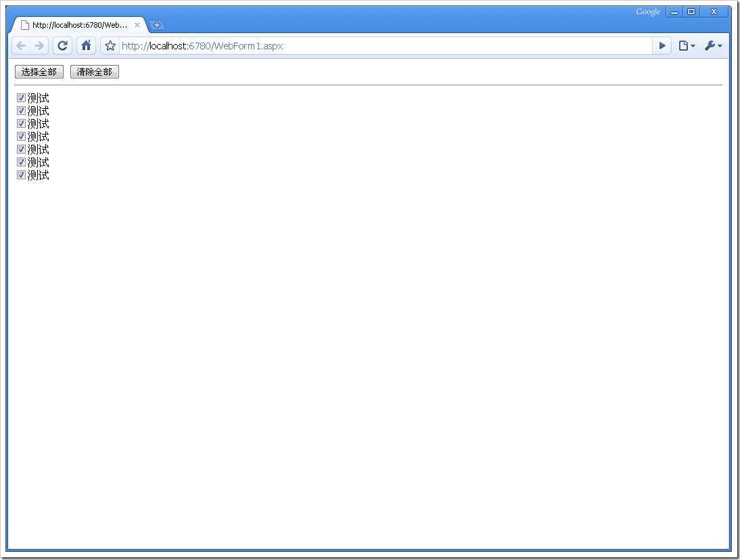Open the wrench tools menu
This screenshot has height=560, width=740.
tap(713, 46)
